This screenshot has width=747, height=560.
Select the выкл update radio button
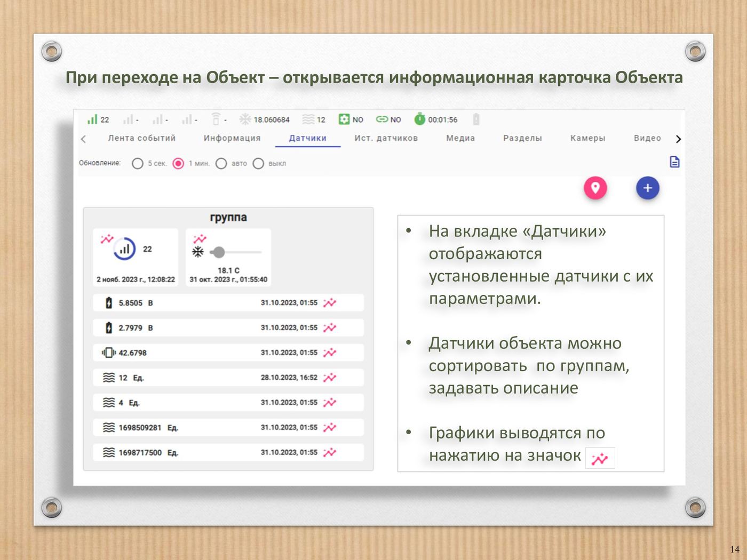[x=258, y=163]
